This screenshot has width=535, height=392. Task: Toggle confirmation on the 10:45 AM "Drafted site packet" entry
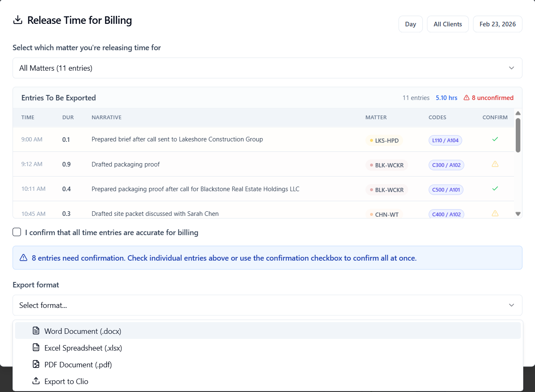point(495,213)
